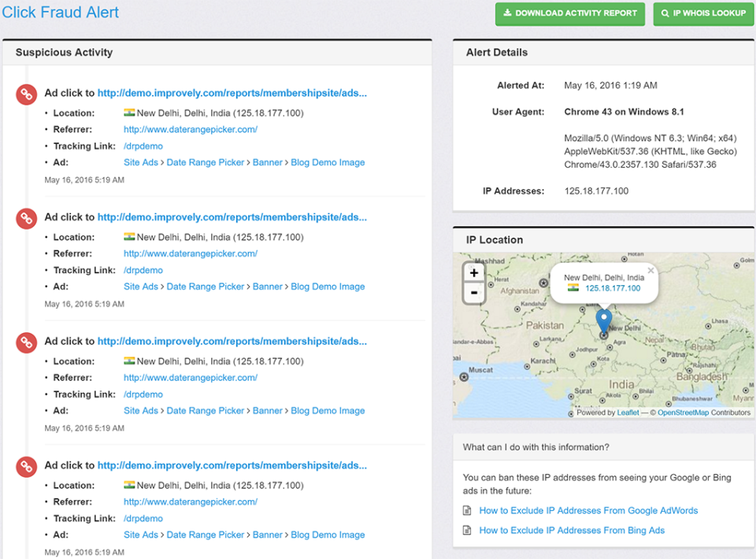The image size is (756, 559).
Task: Click the /drpdemo tracking link
Action: 143,146
